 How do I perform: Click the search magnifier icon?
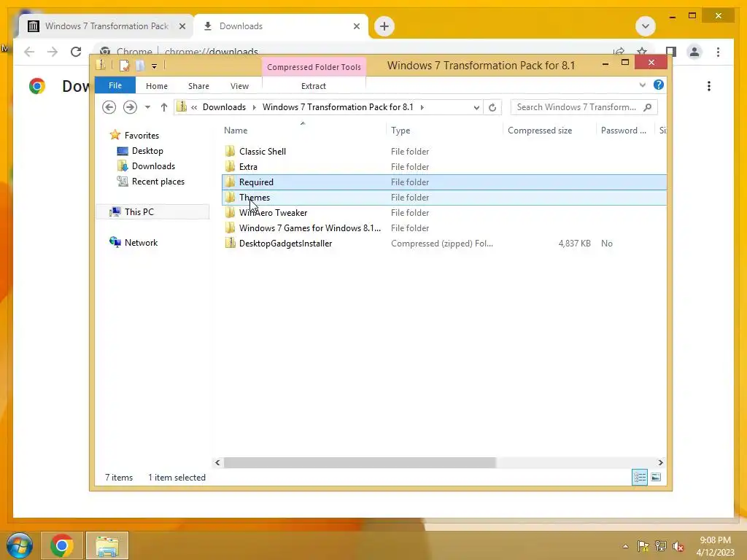pyautogui.click(x=648, y=107)
